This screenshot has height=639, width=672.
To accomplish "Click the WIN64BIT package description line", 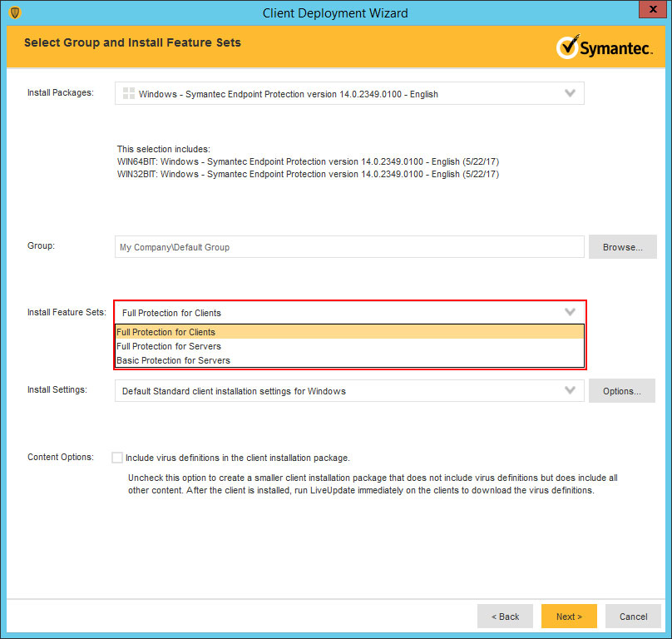I will tap(309, 161).
